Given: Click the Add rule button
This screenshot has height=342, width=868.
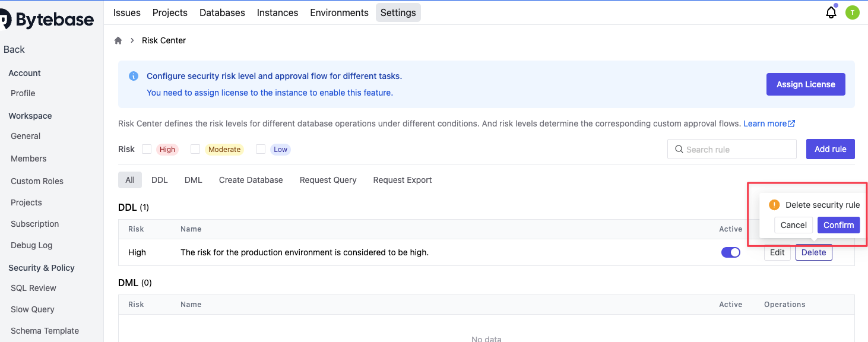Looking at the screenshot, I should (x=830, y=149).
